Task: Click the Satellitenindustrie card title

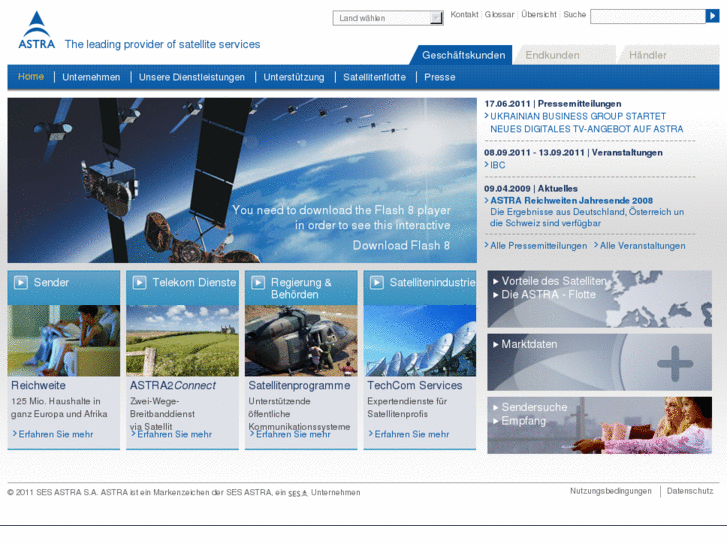Action: pyautogui.click(x=432, y=282)
